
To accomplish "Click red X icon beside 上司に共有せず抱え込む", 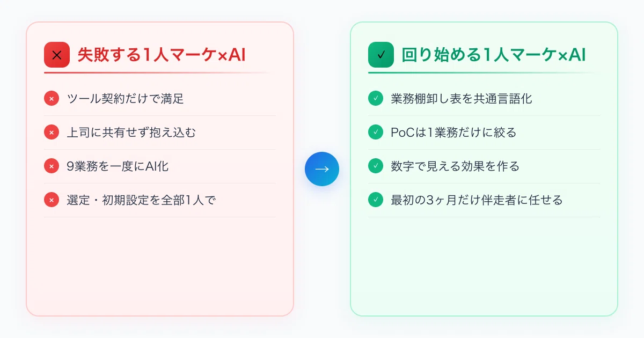I will click(x=52, y=133).
